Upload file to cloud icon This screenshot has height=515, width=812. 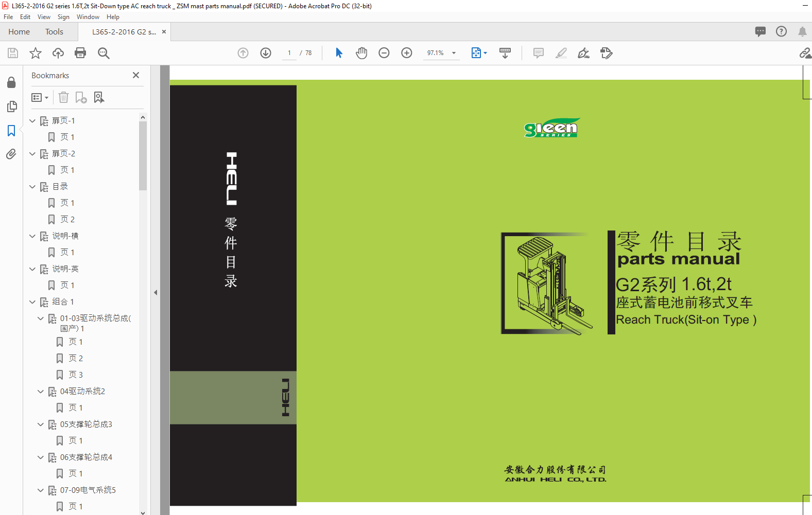click(58, 53)
